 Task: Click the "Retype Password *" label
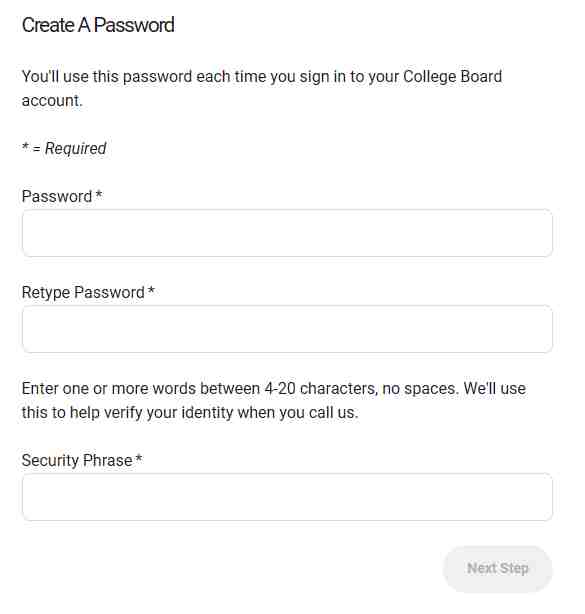[x=88, y=293]
